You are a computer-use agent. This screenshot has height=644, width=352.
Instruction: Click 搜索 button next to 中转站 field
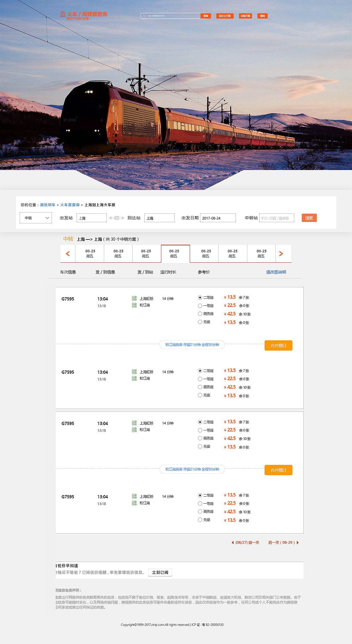[x=309, y=218]
